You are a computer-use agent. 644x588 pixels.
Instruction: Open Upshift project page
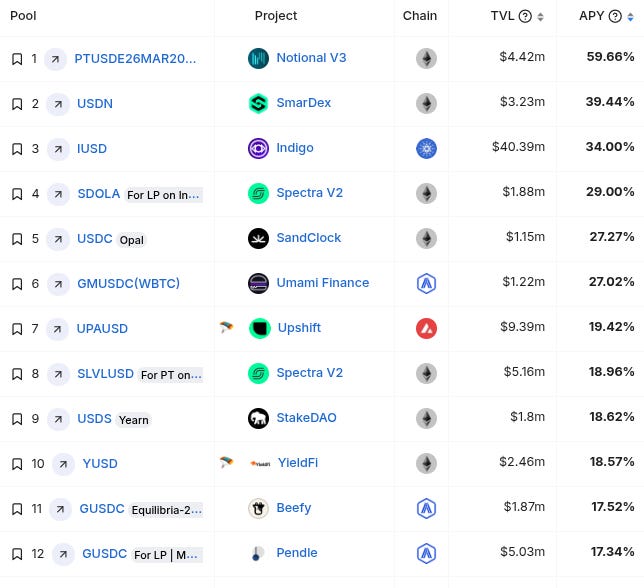pos(299,328)
